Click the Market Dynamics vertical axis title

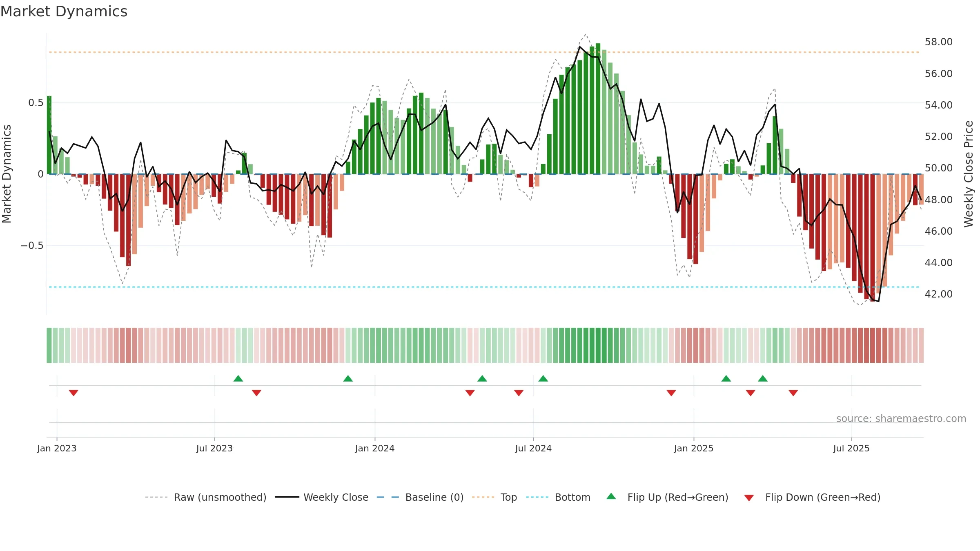(7, 174)
